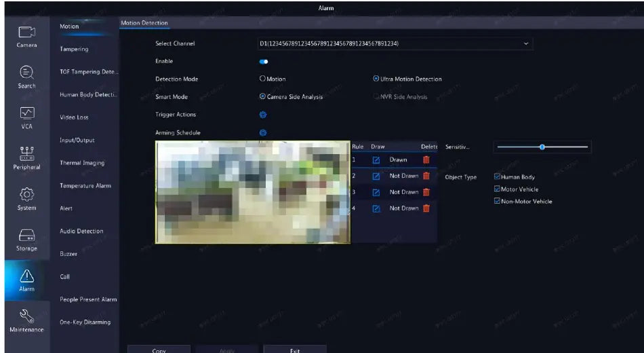
Task: Open the Audio Detection menu item
Action: click(x=81, y=231)
